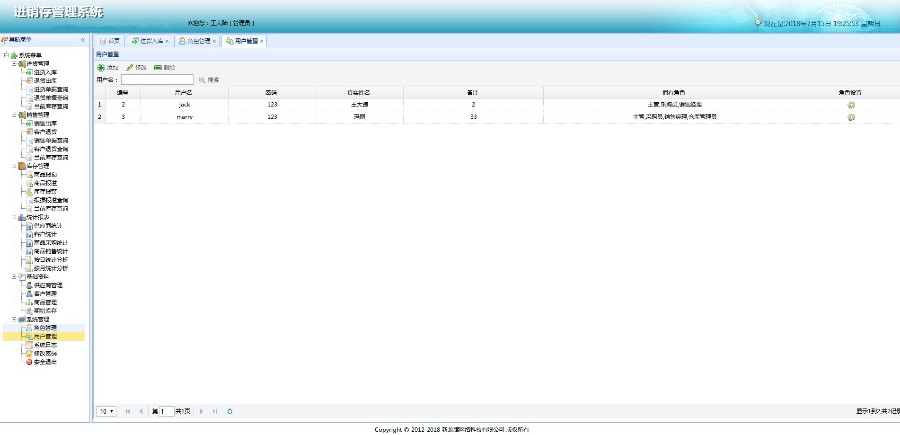Viewport: 900px width, 435px height.
Task: Open 供应商统计 report
Action: pos(48,226)
